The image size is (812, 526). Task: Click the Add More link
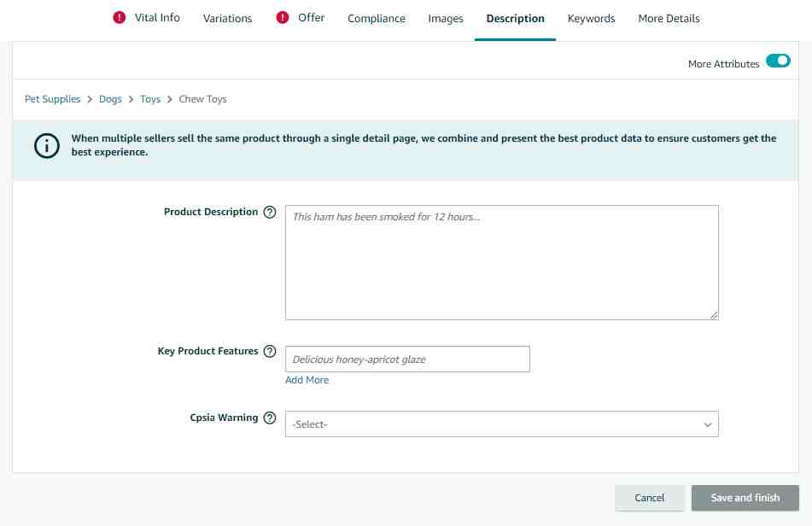click(307, 380)
